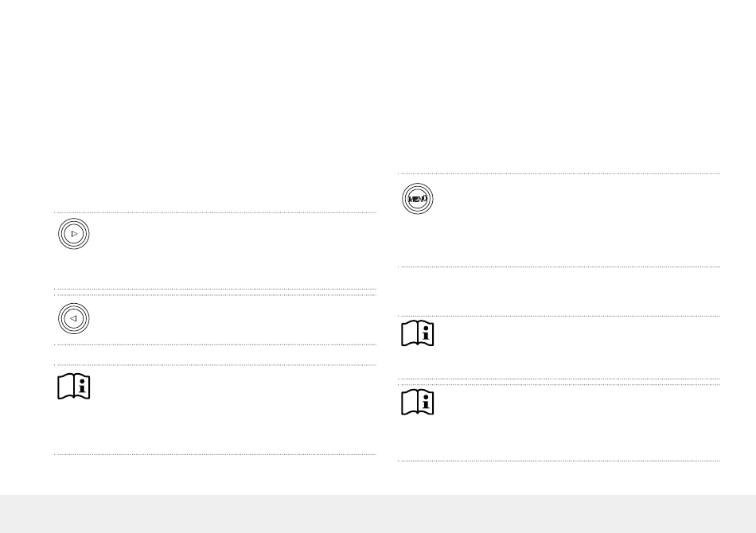Click dotted line below the lower right info note
The height and width of the screenshot is (533, 756).
pos(559,461)
